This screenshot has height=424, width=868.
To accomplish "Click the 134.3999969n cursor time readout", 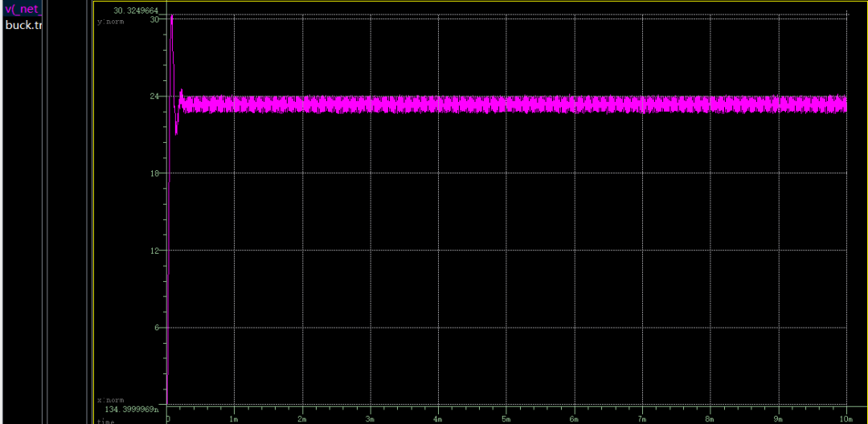I will coord(130,410).
